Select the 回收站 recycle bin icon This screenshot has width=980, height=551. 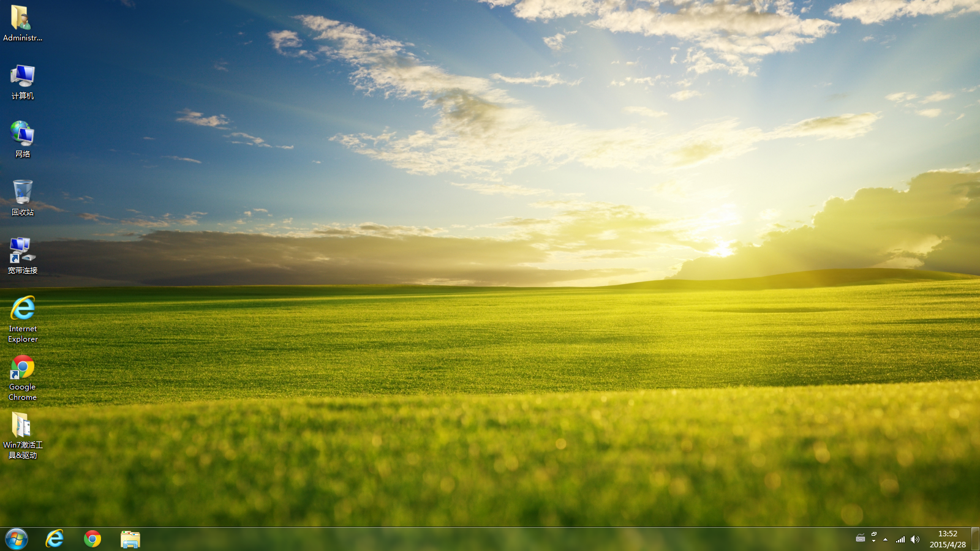click(23, 198)
